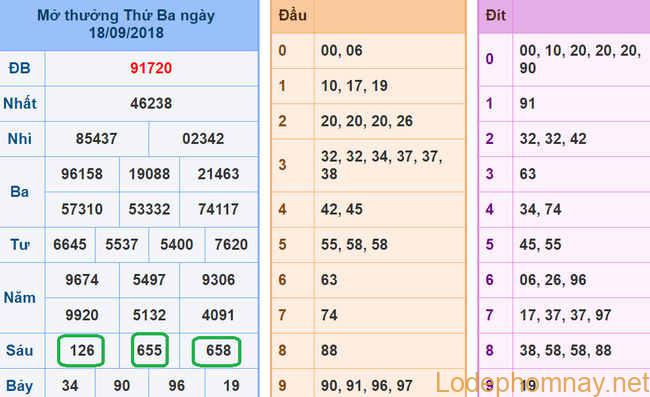The width and height of the screenshot is (650, 397).
Task: Select the Tư row label
Action: point(19,244)
